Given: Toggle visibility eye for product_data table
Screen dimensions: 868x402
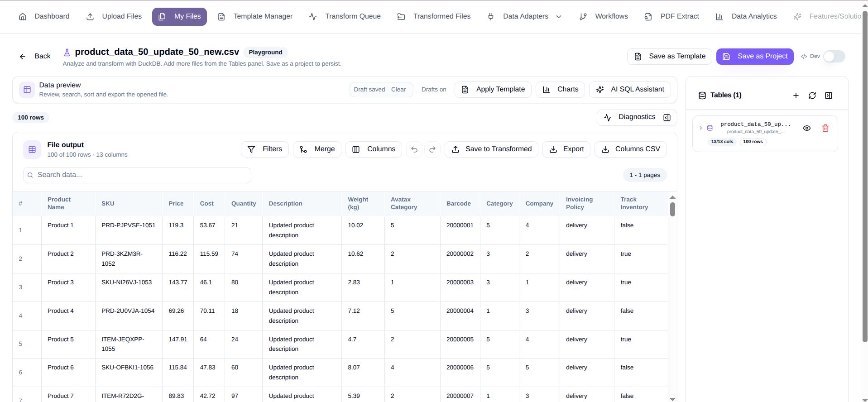Looking at the screenshot, I should (x=807, y=128).
